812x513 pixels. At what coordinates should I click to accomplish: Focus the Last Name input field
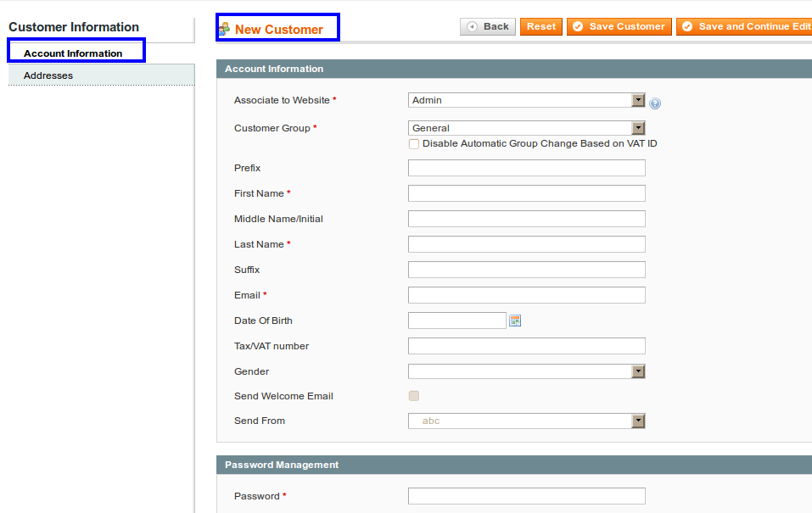click(526, 244)
